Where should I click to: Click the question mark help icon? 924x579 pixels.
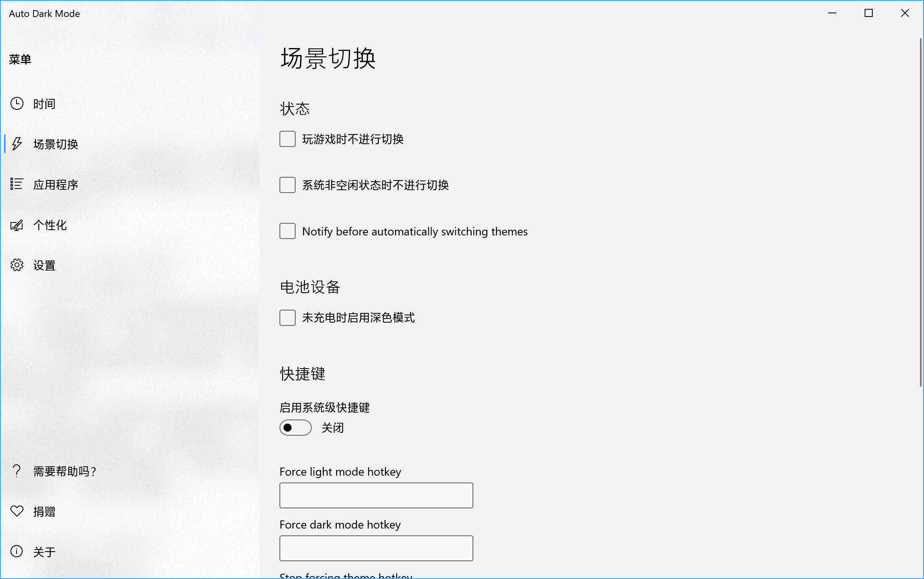pyautogui.click(x=17, y=471)
